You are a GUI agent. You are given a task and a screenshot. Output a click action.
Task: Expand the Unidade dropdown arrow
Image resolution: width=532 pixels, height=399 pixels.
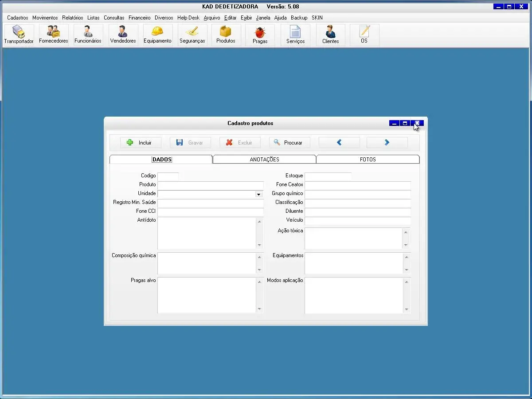258,194
